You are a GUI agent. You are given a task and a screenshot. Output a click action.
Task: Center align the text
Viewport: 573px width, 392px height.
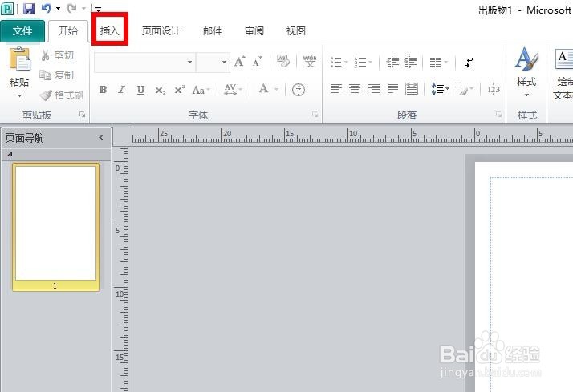click(355, 89)
